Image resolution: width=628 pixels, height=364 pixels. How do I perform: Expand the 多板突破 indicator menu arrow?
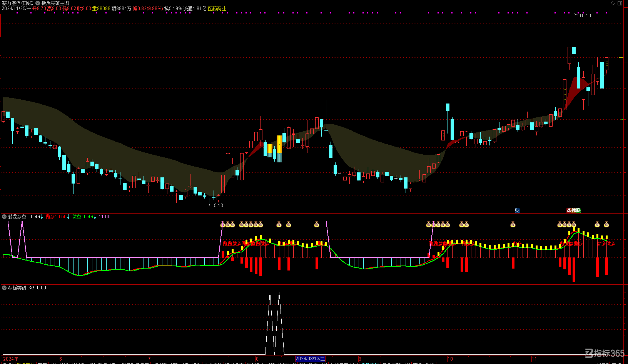[4, 288]
